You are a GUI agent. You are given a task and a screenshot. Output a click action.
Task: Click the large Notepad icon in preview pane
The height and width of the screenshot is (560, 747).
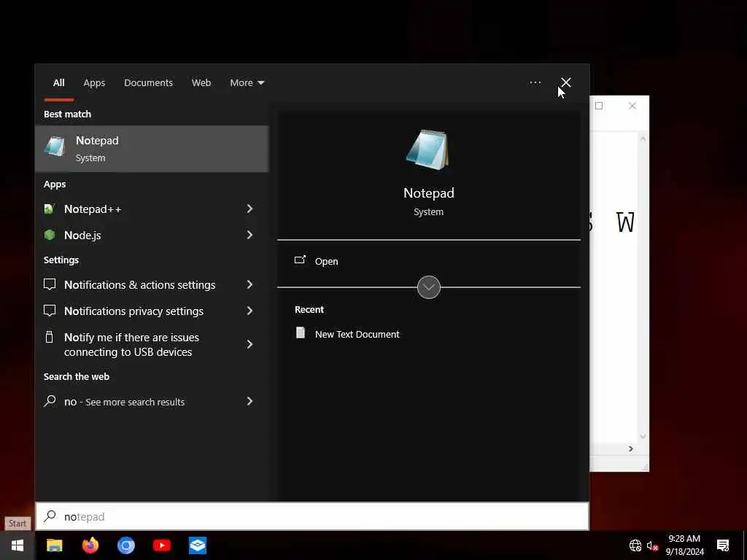click(428, 150)
